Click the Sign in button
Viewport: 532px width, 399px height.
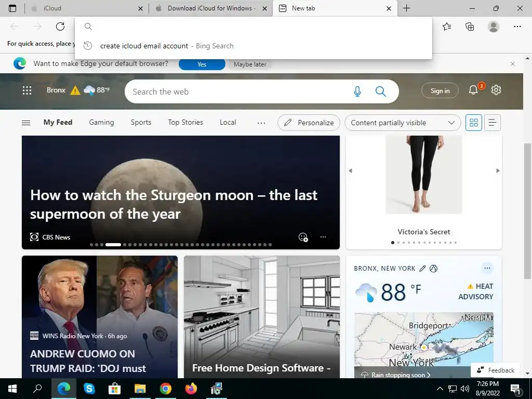click(x=440, y=90)
